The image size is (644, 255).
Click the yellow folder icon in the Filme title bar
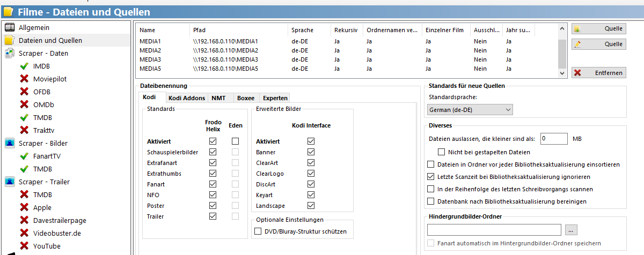(9, 12)
